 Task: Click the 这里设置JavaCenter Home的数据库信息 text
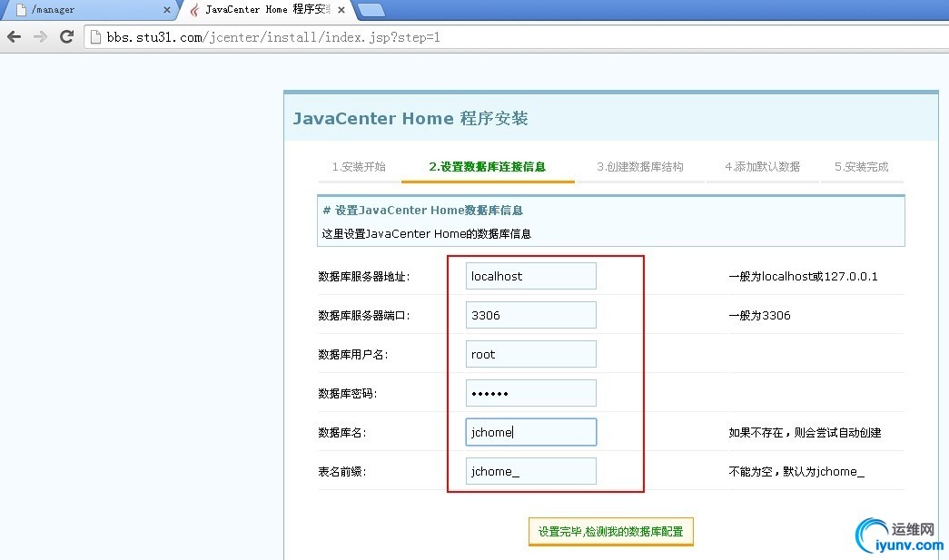(427, 234)
